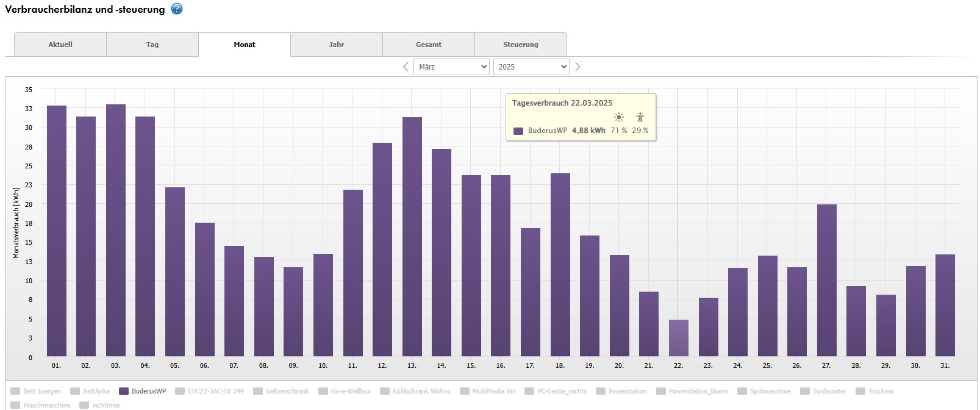The image size is (980, 410).
Task: Toggle Powerstation_Buero legend entry
Action: pos(692,391)
